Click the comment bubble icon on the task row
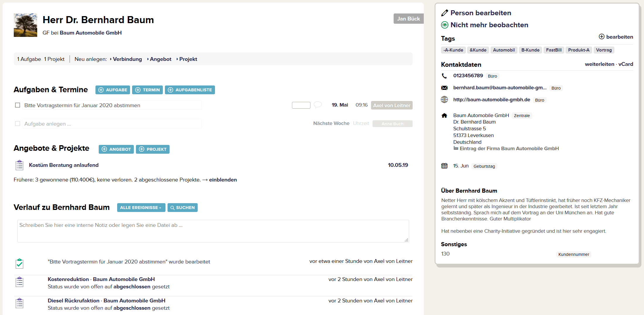644x315 pixels. tap(317, 105)
